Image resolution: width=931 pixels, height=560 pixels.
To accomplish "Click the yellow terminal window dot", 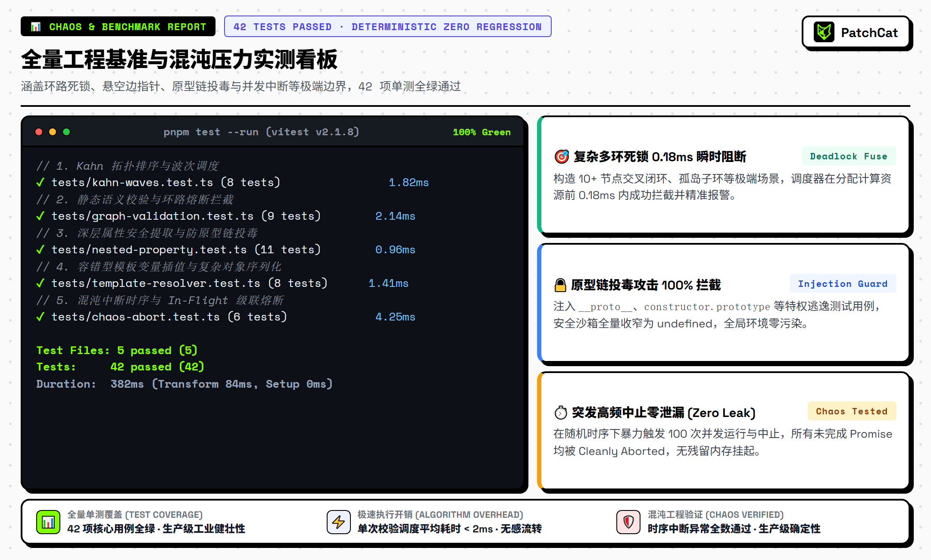I will (53, 132).
